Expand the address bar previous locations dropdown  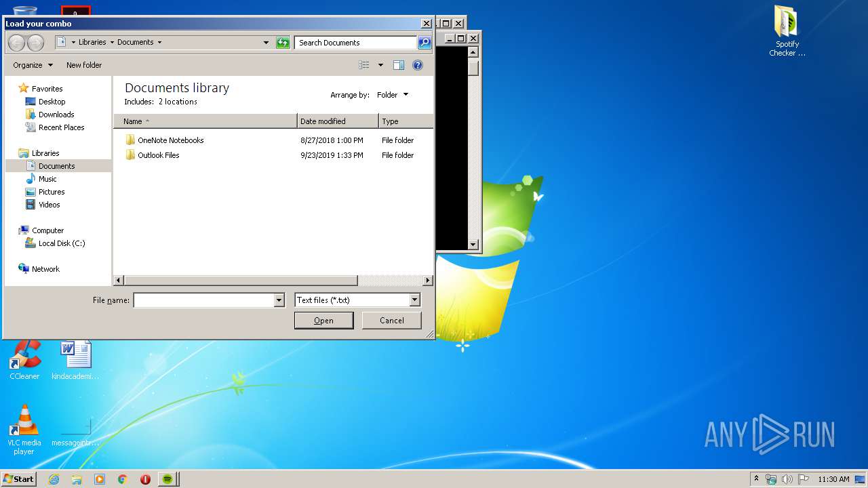[x=266, y=43]
